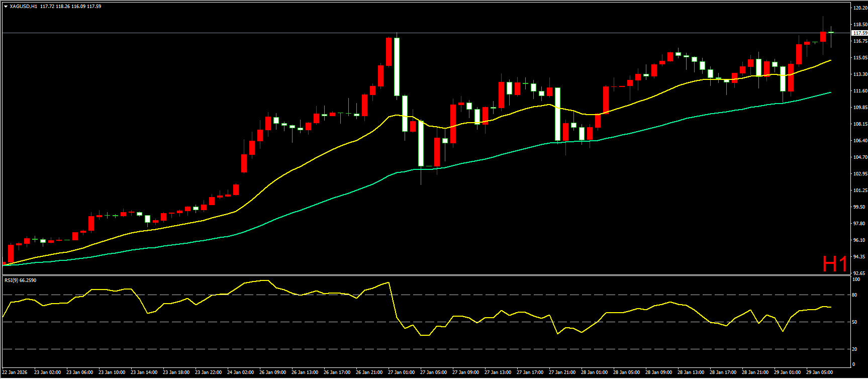Screen dimensions: 868x379
Task: Click the 29 Jan 05:00 time label
Action: (819, 372)
